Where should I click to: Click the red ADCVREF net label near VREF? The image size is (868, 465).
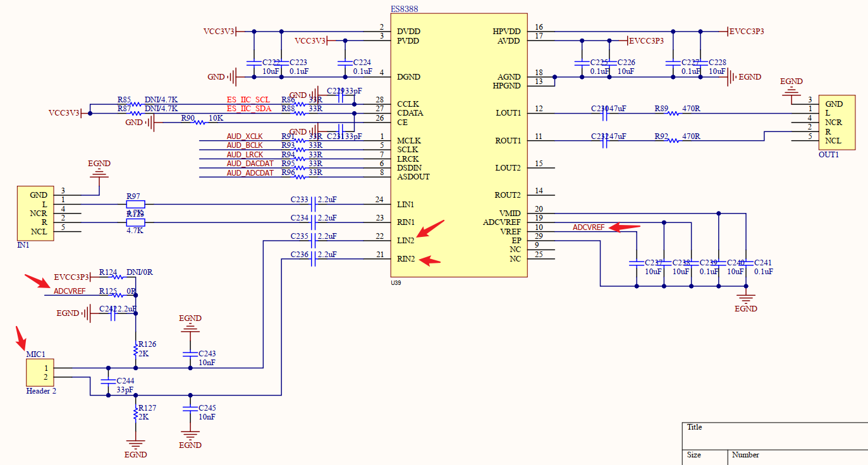point(589,227)
